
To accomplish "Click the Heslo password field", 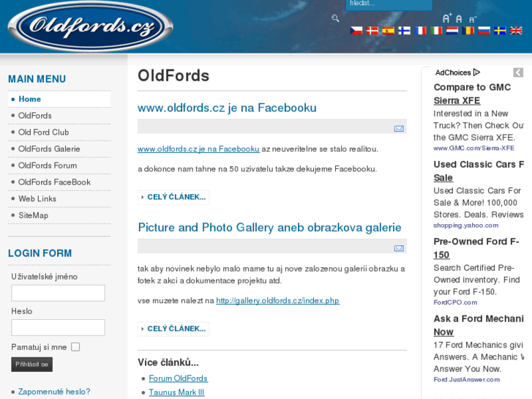I will click(58, 327).
